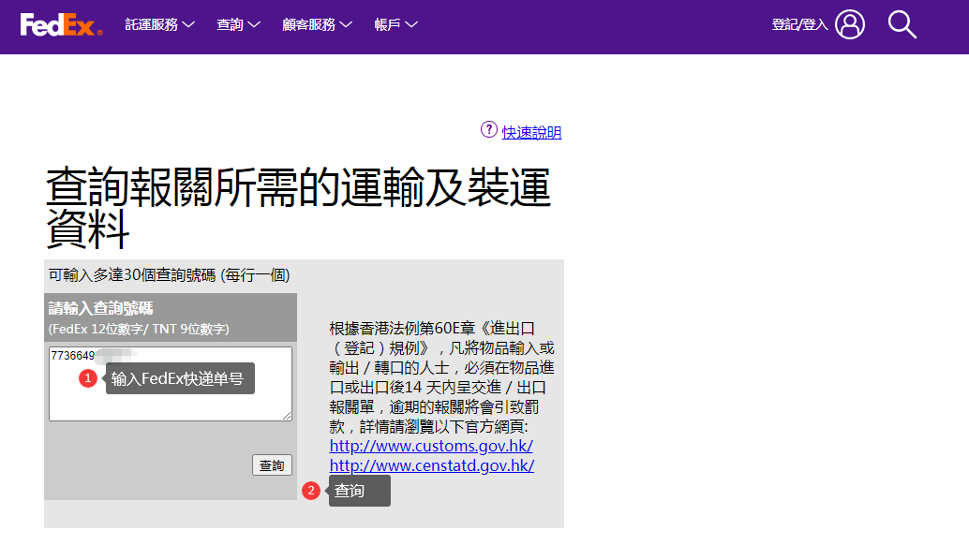Open the user account profile icon
Viewport: 969px width, 560px height.
click(x=850, y=24)
